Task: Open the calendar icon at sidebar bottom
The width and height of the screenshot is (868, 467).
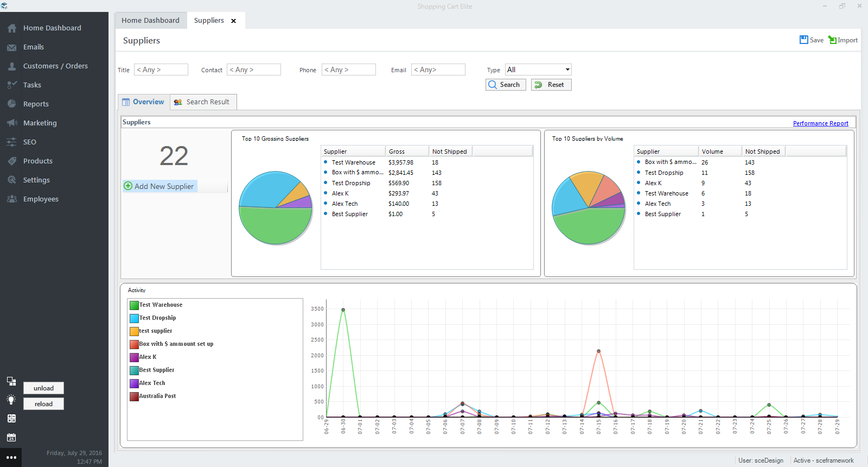Action: click(x=11, y=437)
